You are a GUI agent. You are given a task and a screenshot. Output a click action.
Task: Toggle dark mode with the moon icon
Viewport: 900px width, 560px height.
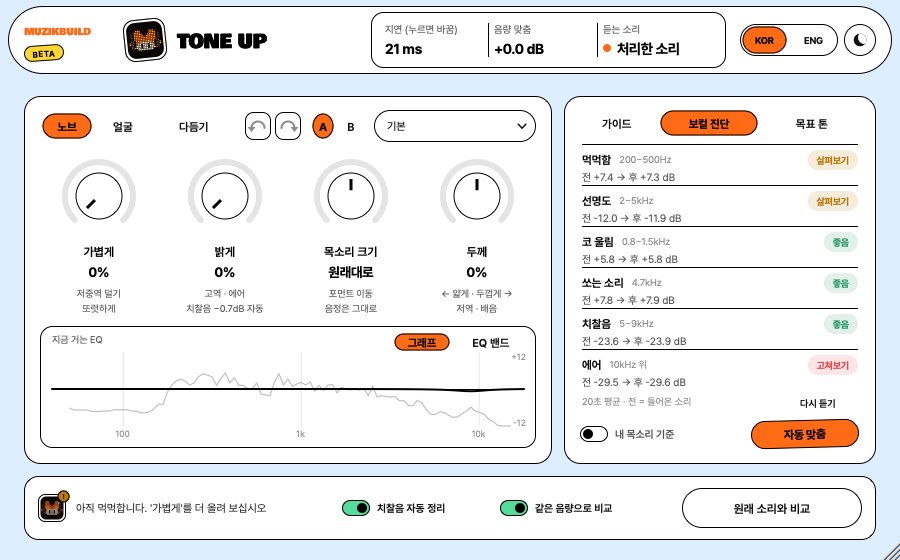tap(860, 40)
